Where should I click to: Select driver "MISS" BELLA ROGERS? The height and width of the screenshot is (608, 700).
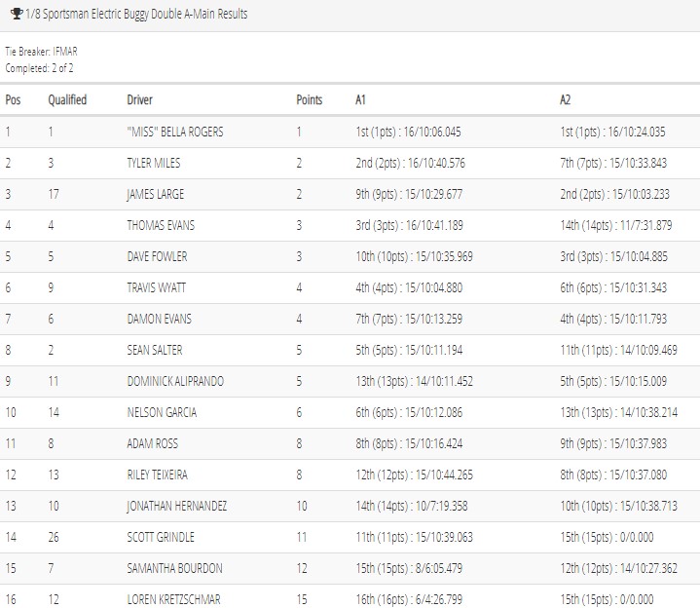click(175, 132)
